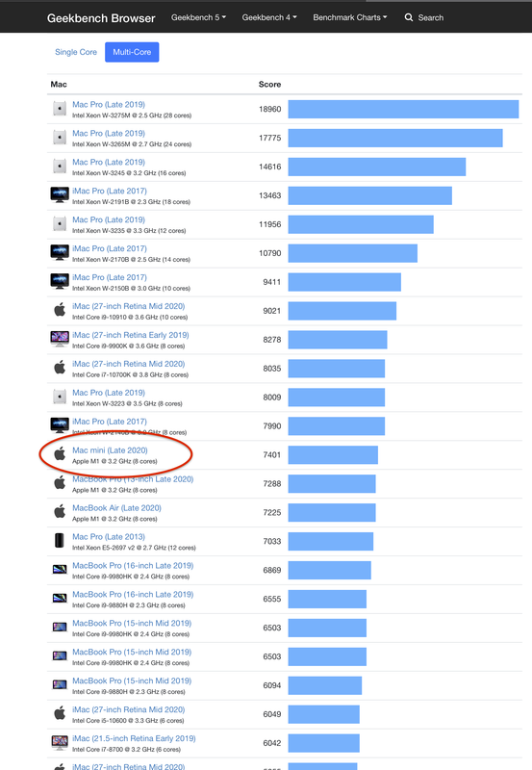Open MacBook Pro 16-inch link scoring 6869
The width and height of the screenshot is (532, 770).
(x=133, y=566)
